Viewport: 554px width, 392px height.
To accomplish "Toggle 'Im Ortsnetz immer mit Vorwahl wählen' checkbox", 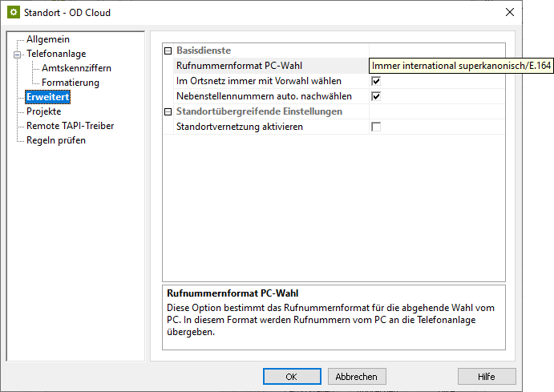I will point(375,81).
